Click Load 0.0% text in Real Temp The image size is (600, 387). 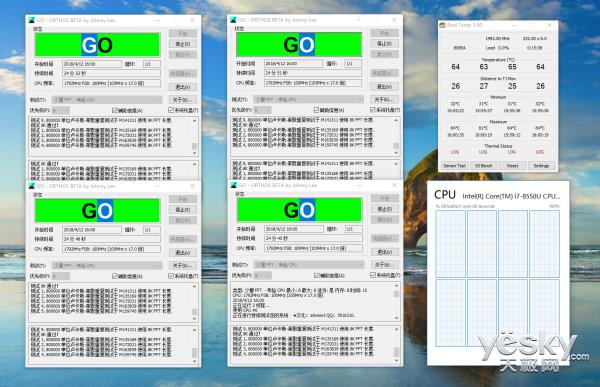pyautogui.click(x=497, y=48)
